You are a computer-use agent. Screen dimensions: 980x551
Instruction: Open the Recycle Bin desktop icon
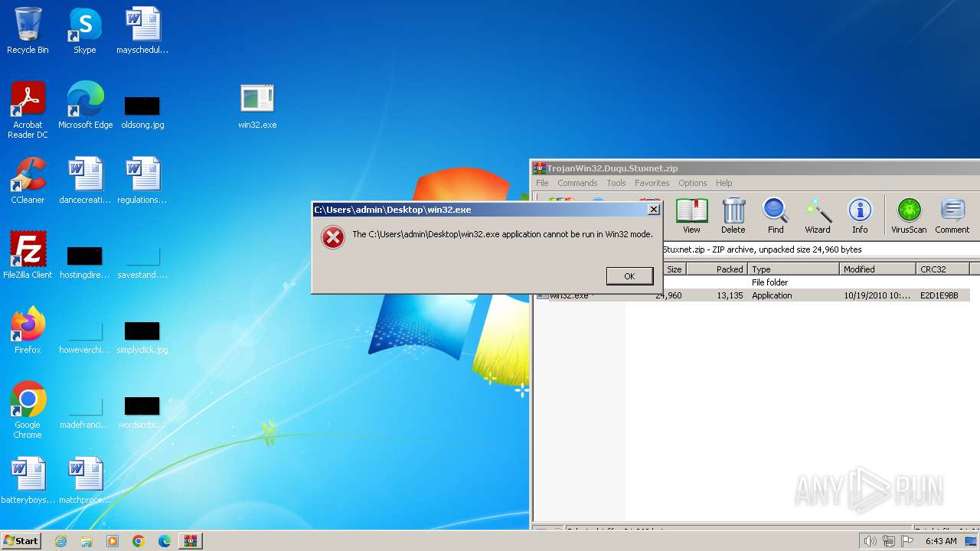(28, 31)
